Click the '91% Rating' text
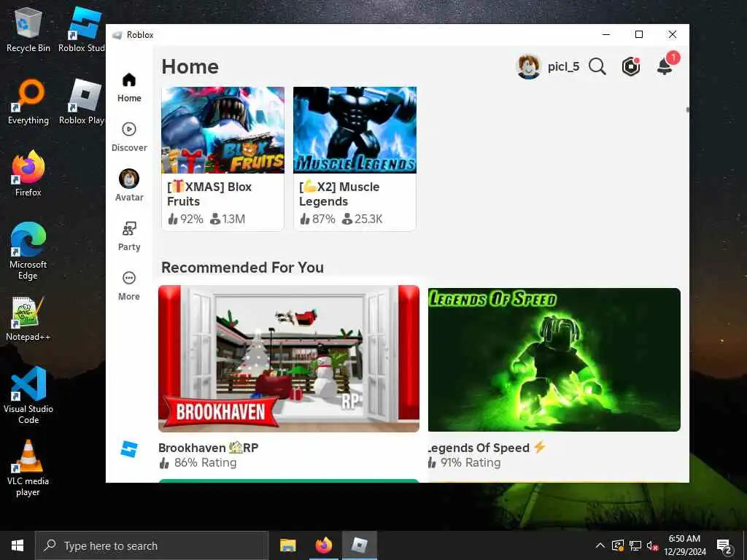 [x=471, y=463]
